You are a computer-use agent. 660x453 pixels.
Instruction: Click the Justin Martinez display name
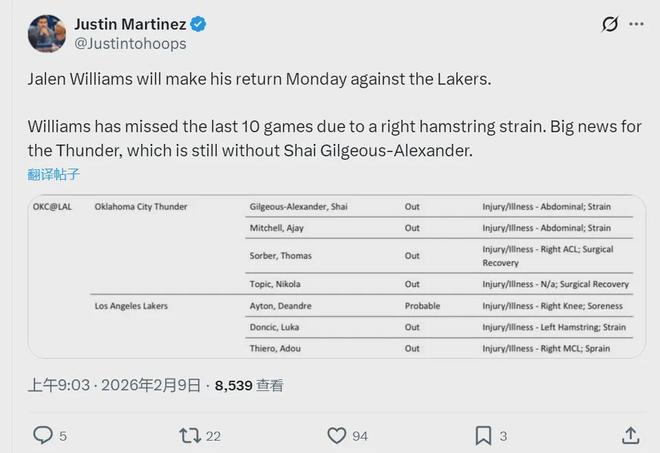(x=131, y=24)
